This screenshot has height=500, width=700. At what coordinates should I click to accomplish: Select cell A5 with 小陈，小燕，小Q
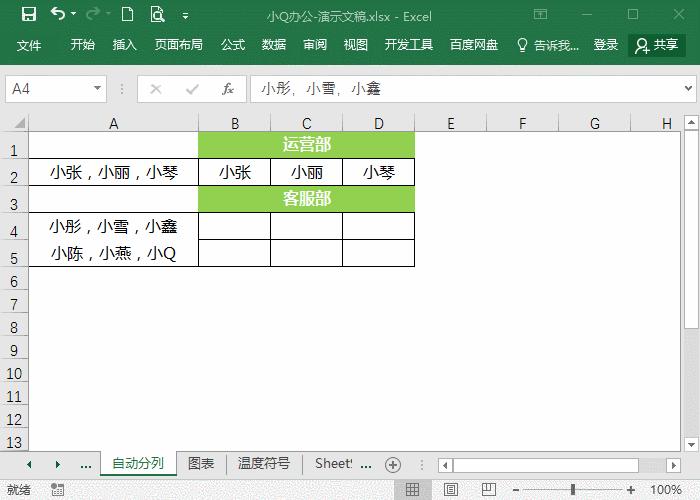pyautogui.click(x=113, y=253)
